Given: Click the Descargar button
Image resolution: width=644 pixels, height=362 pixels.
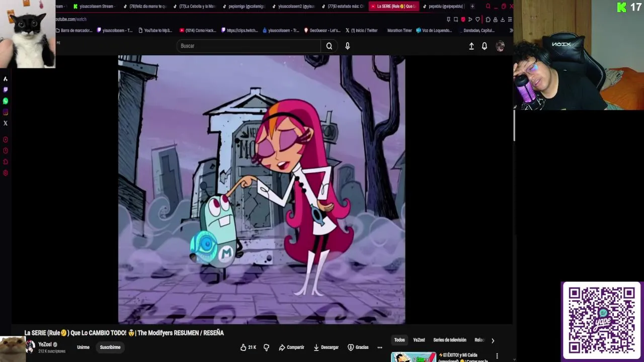Looking at the screenshot, I should pyautogui.click(x=326, y=347).
